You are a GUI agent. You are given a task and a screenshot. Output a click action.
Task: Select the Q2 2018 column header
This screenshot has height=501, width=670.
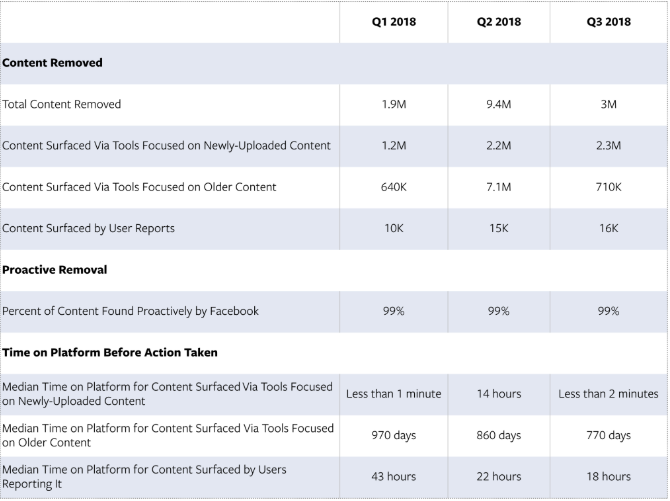click(x=499, y=22)
